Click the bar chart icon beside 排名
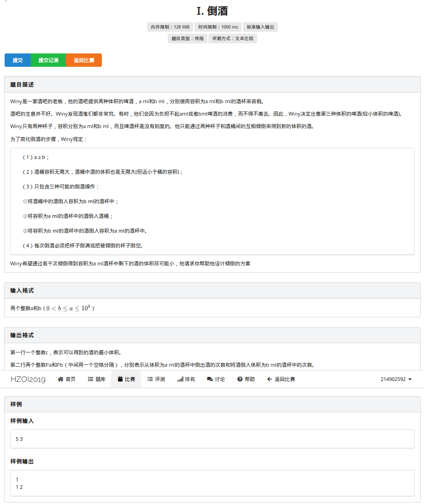 pos(180,379)
